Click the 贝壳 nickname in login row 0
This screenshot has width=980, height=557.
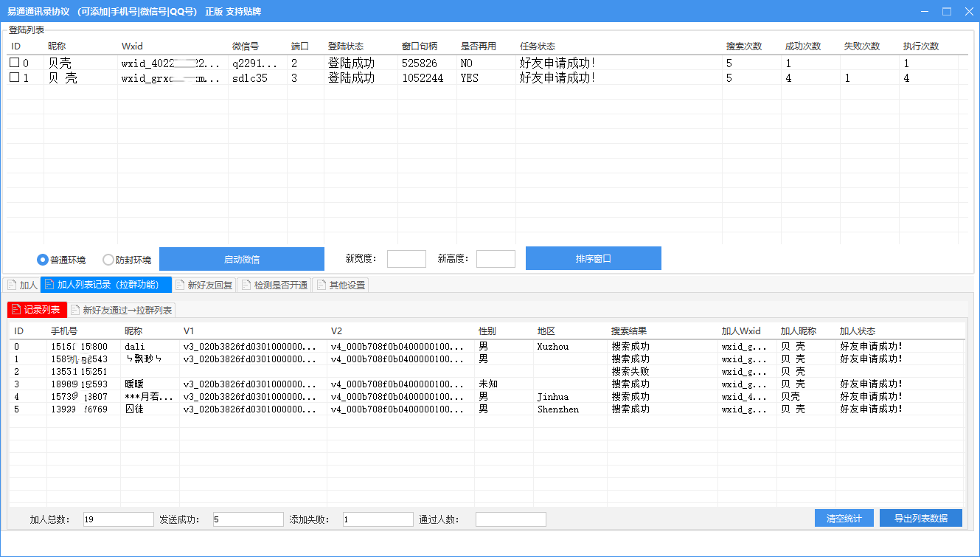click(60, 63)
